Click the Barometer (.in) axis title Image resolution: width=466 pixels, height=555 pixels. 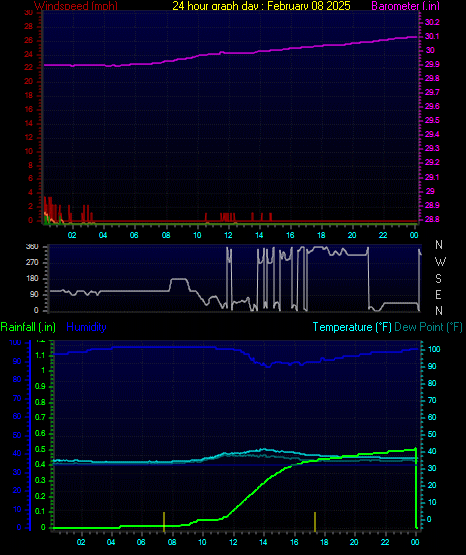[405, 6]
